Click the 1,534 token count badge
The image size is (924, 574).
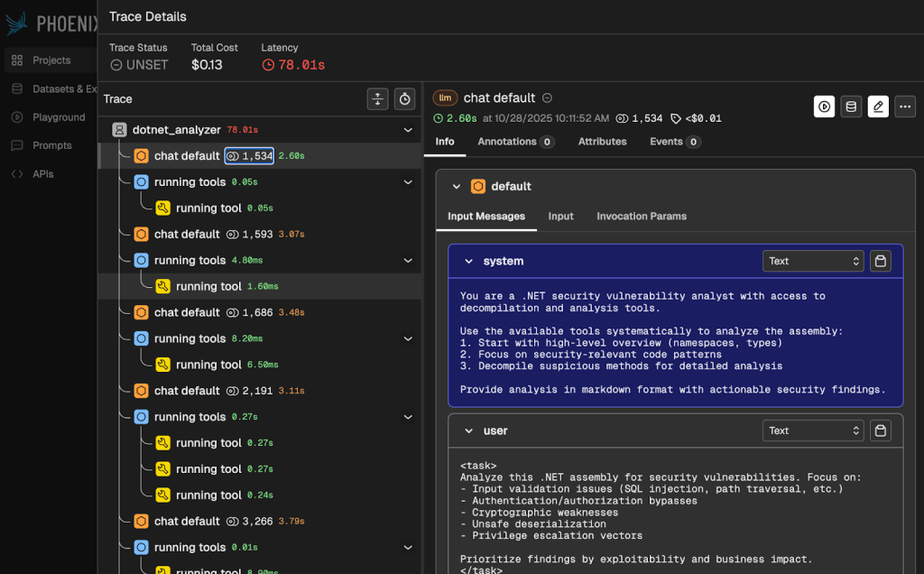(249, 156)
